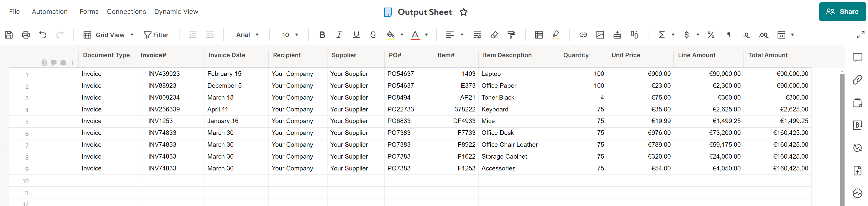Image resolution: width=868 pixels, height=206 pixels.
Task: Open the Activity Log panel icon
Action: pos(857,193)
